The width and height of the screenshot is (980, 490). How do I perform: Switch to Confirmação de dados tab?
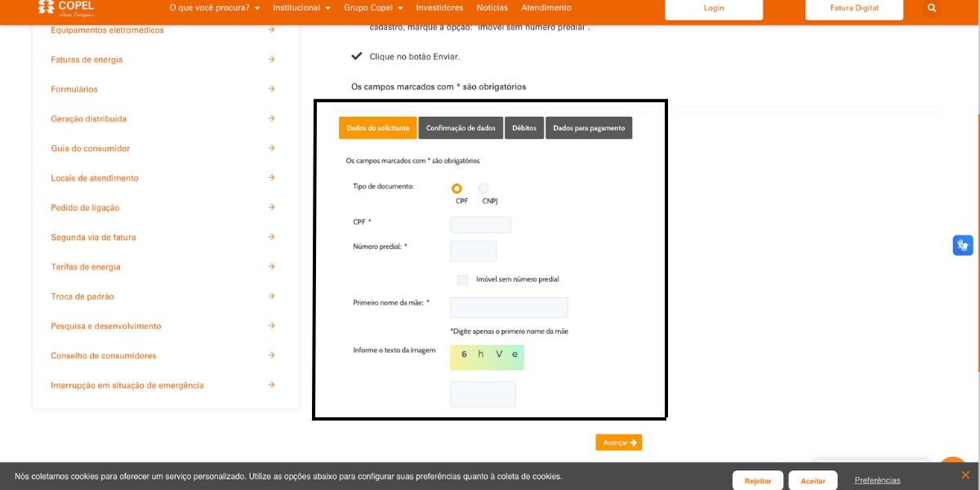pyautogui.click(x=461, y=128)
